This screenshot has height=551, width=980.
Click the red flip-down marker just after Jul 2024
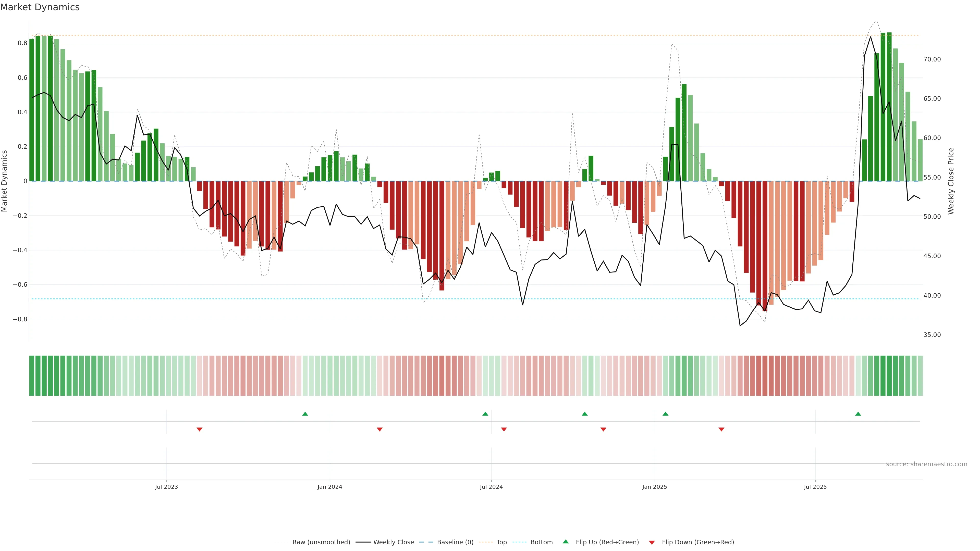pyautogui.click(x=504, y=429)
